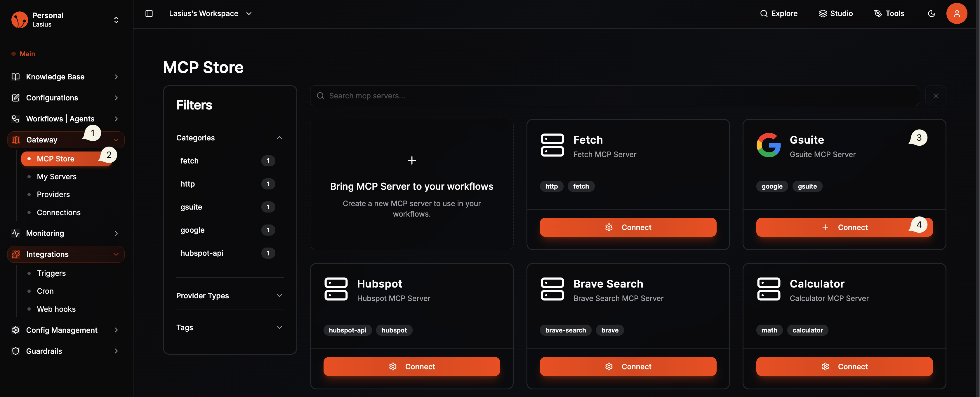Click the hubspot-api tag on Hubspot card
The image size is (980, 397).
tap(347, 330)
